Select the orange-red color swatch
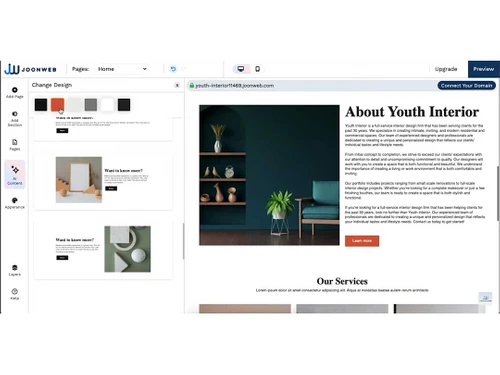500x375 pixels. click(57, 105)
